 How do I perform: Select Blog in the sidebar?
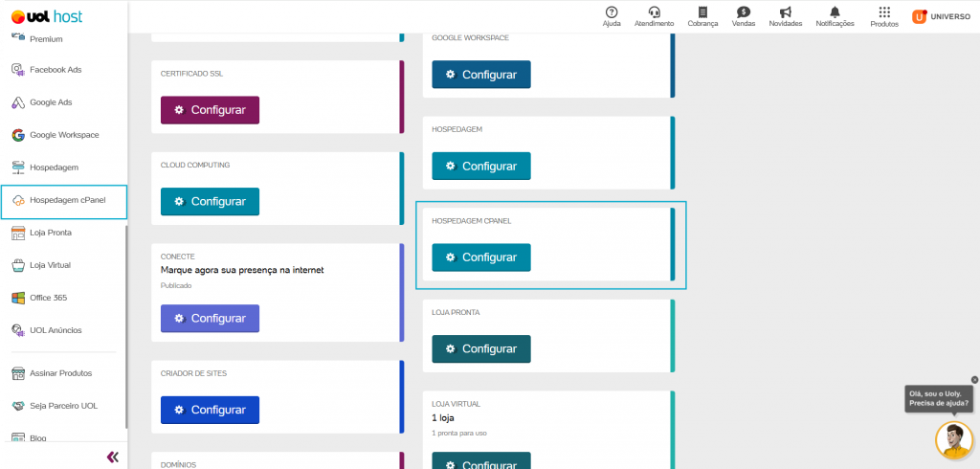pyautogui.click(x=38, y=438)
